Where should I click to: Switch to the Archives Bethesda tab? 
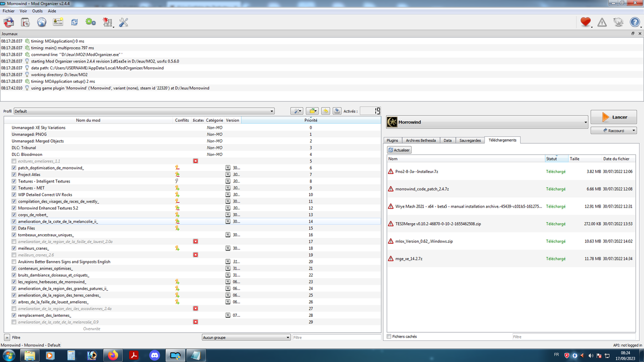pos(421,140)
